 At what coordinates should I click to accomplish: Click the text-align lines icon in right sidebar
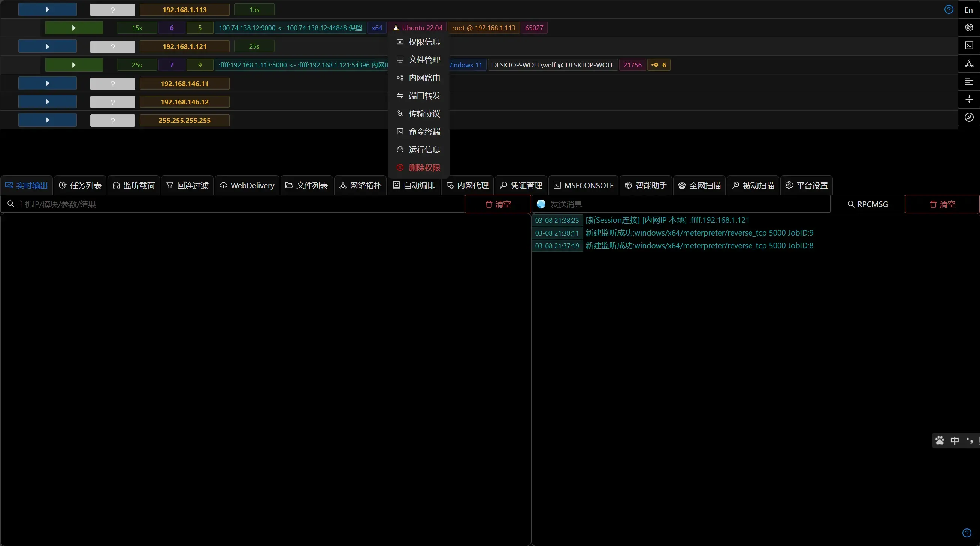[x=969, y=81]
